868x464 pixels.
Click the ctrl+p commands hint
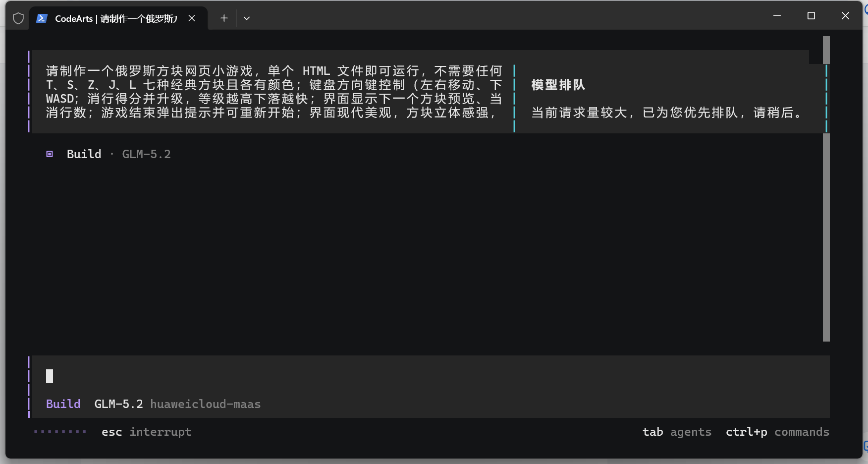(x=777, y=432)
